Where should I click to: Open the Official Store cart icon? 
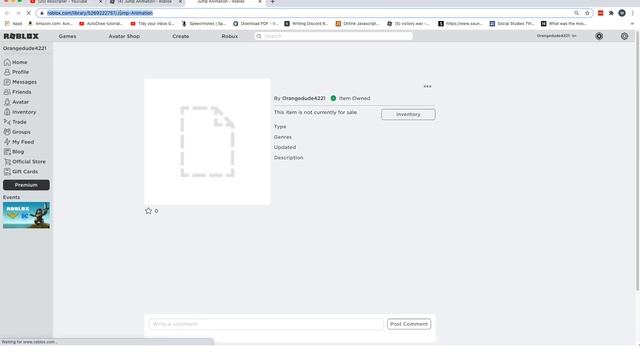7,162
